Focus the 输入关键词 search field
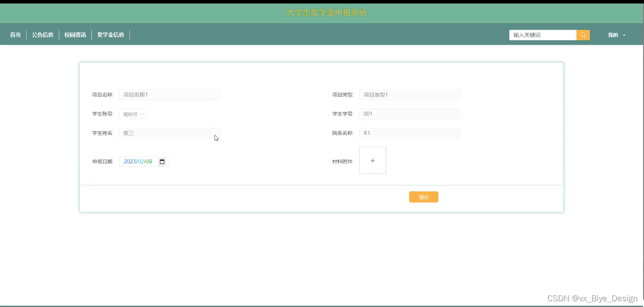644x307 pixels. click(x=543, y=35)
